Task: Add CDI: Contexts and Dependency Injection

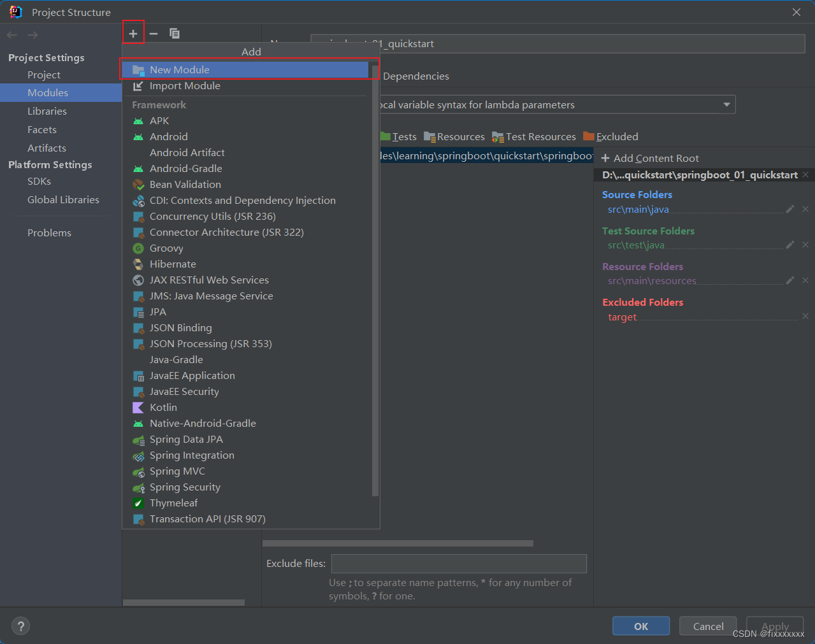Action: pyautogui.click(x=245, y=200)
